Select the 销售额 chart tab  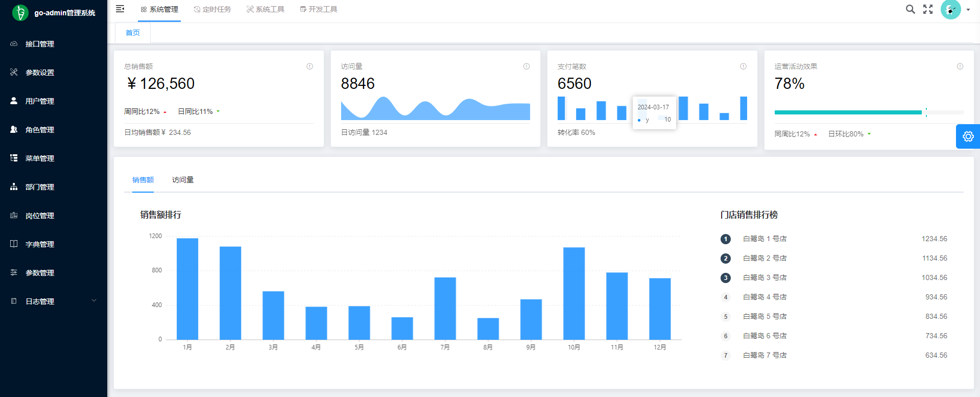click(x=143, y=180)
